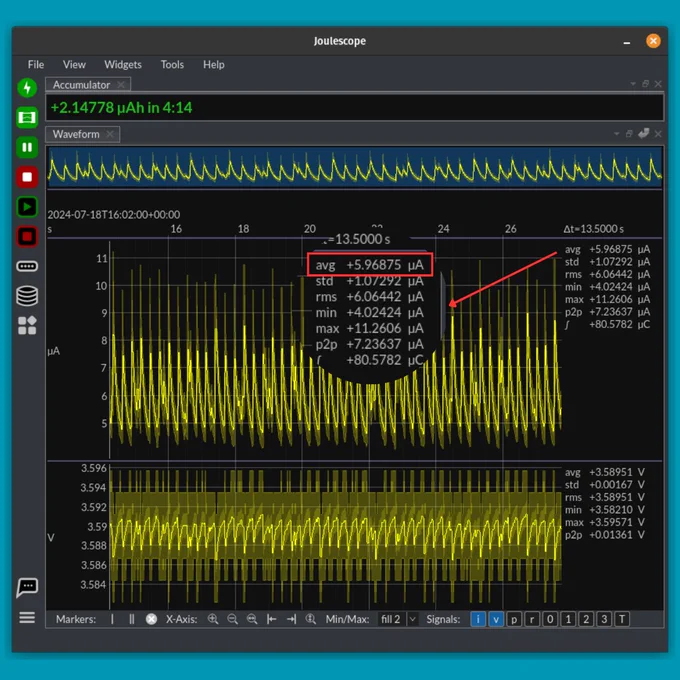
Task: Zoom out on the X-axis
Action: tap(232, 619)
